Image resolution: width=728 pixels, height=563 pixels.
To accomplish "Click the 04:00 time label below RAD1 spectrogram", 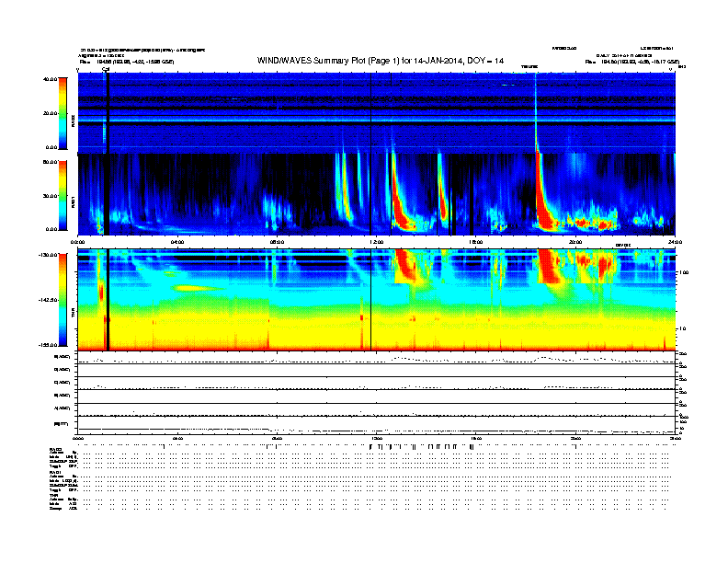I will [x=177, y=242].
